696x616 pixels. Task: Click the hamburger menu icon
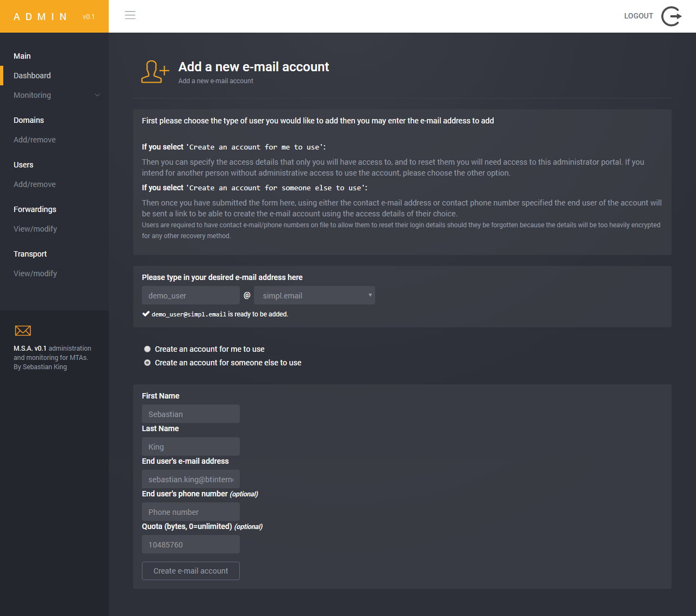point(130,15)
